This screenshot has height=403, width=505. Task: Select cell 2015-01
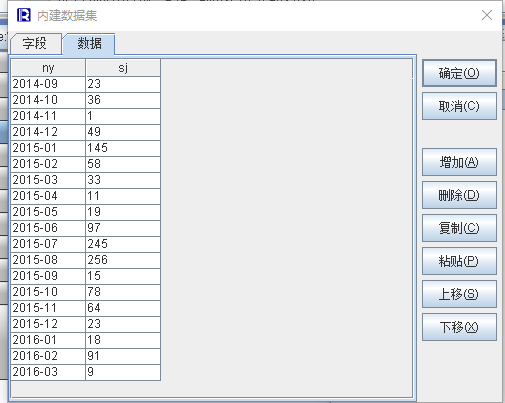click(48, 148)
